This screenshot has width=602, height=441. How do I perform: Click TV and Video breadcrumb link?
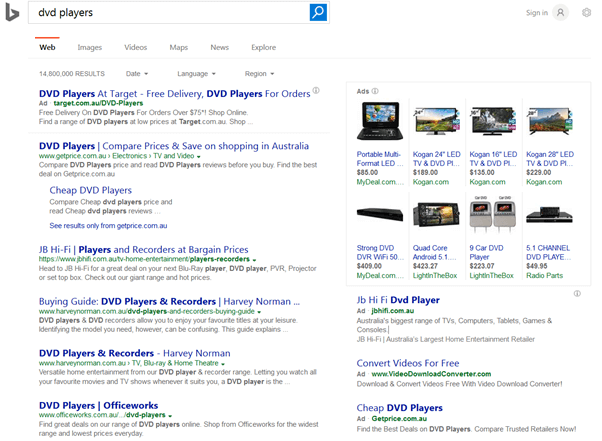(174, 156)
